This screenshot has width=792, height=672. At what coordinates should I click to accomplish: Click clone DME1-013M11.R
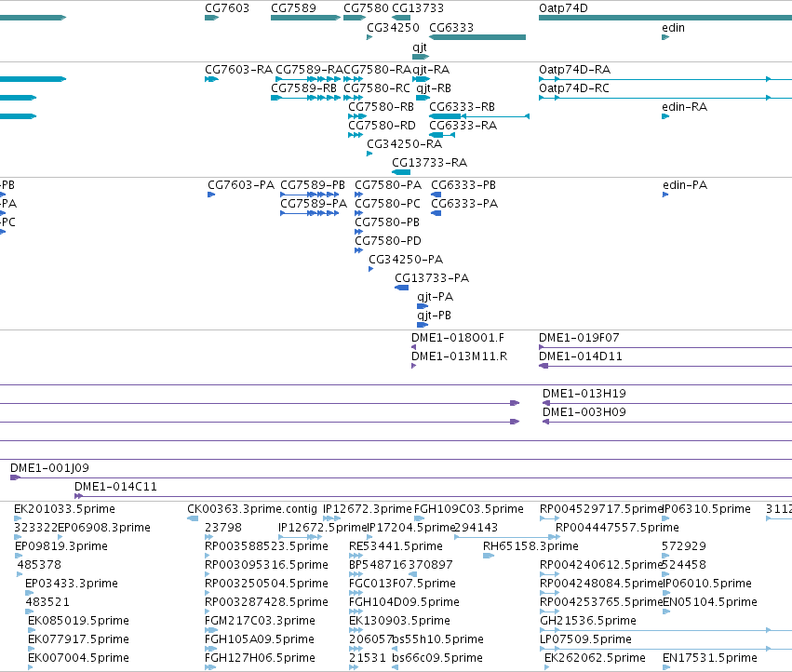[459, 356]
